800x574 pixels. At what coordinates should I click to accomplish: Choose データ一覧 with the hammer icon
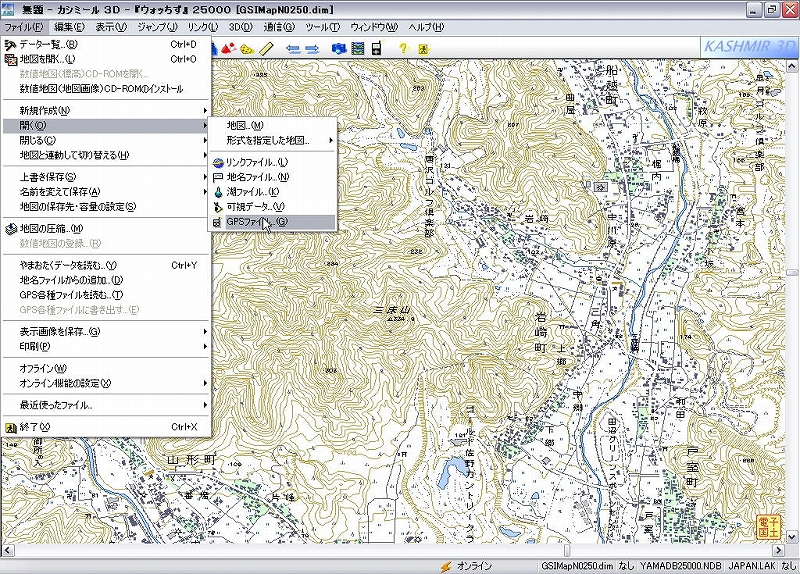(106, 44)
